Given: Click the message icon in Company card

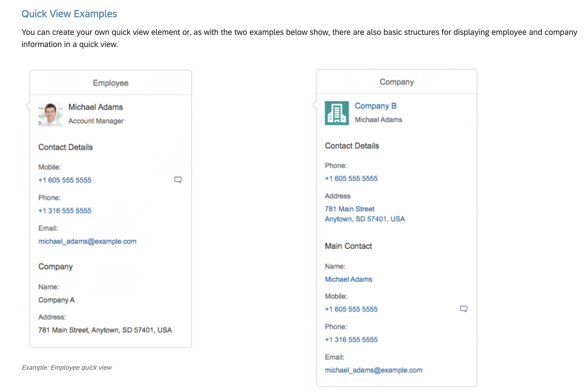Looking at the screenshot, I should pos(464,309).
